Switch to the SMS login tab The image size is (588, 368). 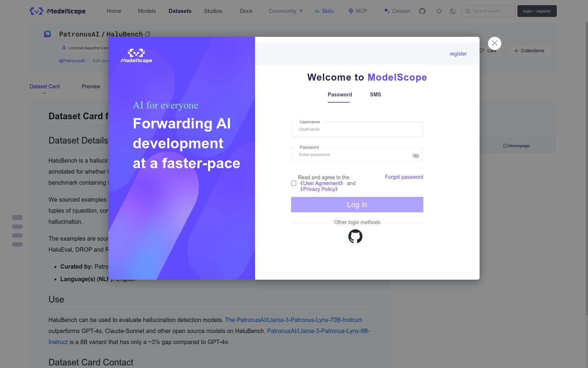pos(376,95)
